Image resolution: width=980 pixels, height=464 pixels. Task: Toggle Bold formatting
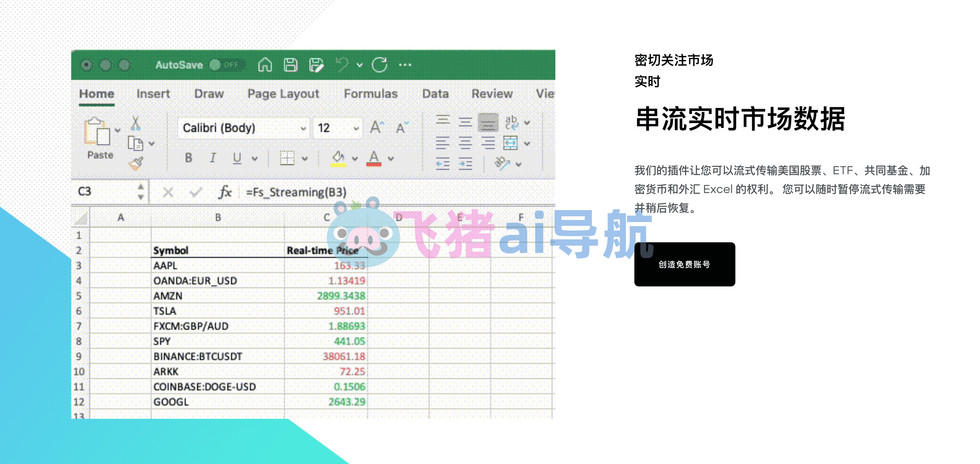coord(188,158)
